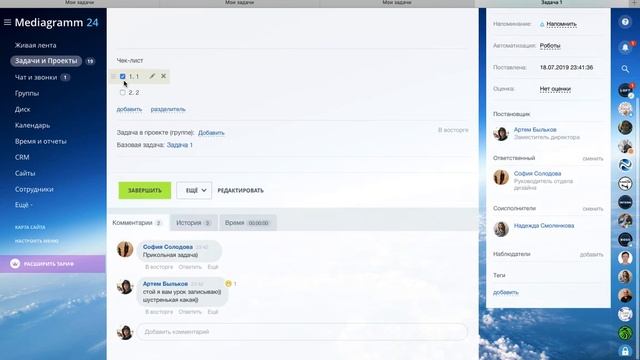
Task: Click добавить beside Наблюдатели
Action: tap(591, 254)
